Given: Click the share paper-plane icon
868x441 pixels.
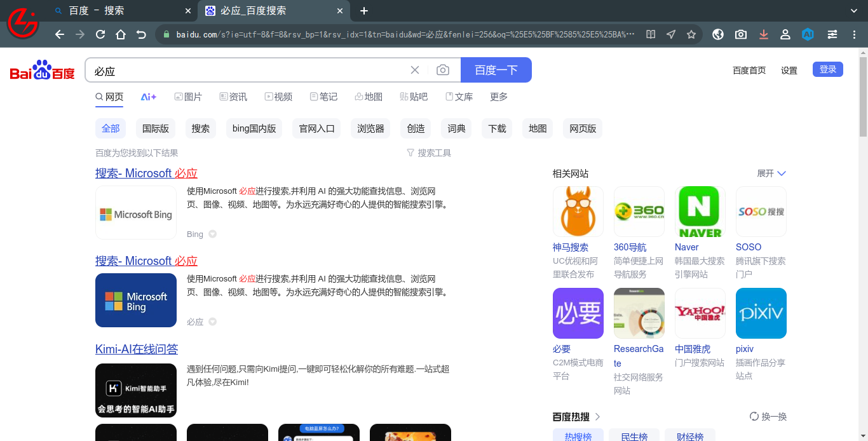Looking at the screenshot, I should 671,34.
